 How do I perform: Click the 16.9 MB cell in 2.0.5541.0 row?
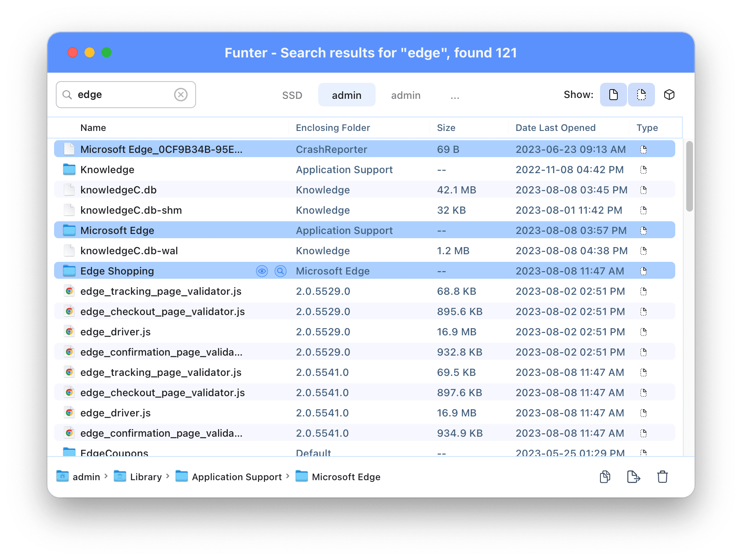[x=456, y=413]
